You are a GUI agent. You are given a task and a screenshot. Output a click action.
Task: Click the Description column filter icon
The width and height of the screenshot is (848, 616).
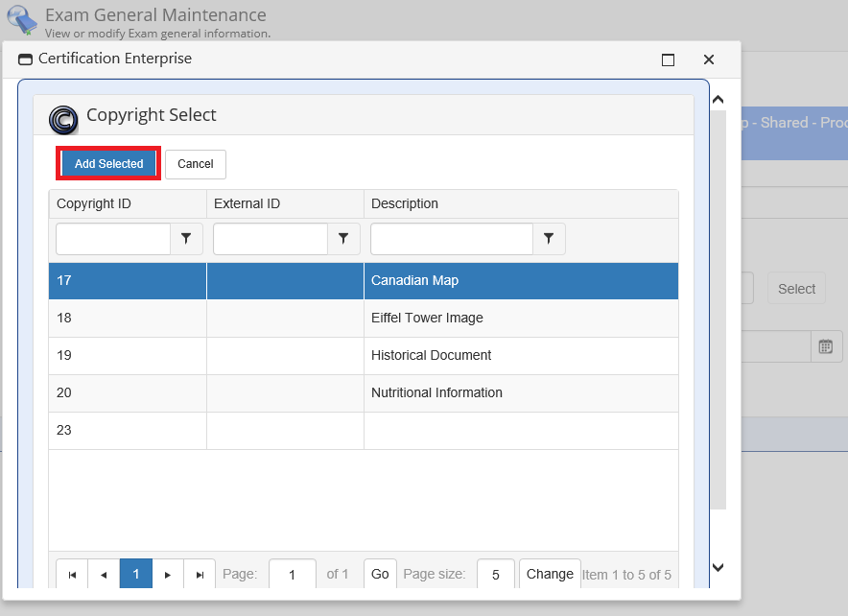[549, 239]
